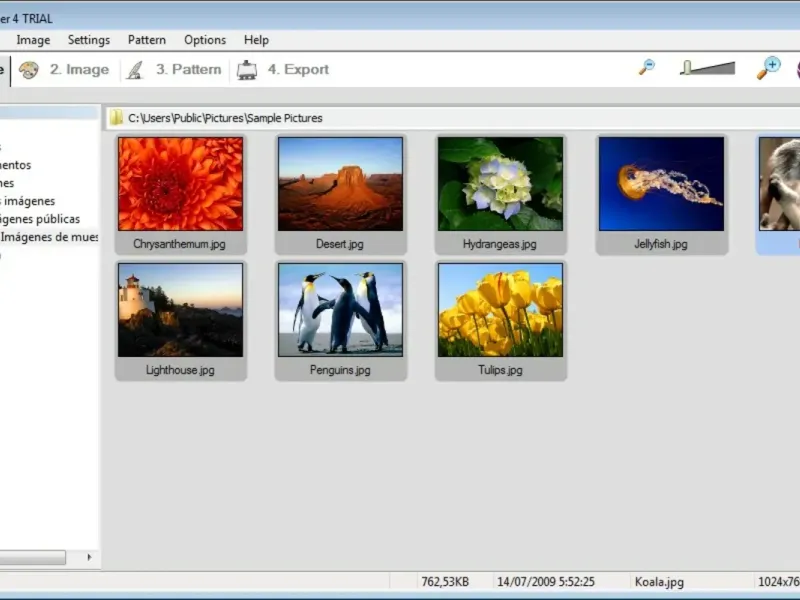The height and width of the screenshot is (600, 800).
Task: Click the zoom in magnifier icon
Action: [768, 67]
